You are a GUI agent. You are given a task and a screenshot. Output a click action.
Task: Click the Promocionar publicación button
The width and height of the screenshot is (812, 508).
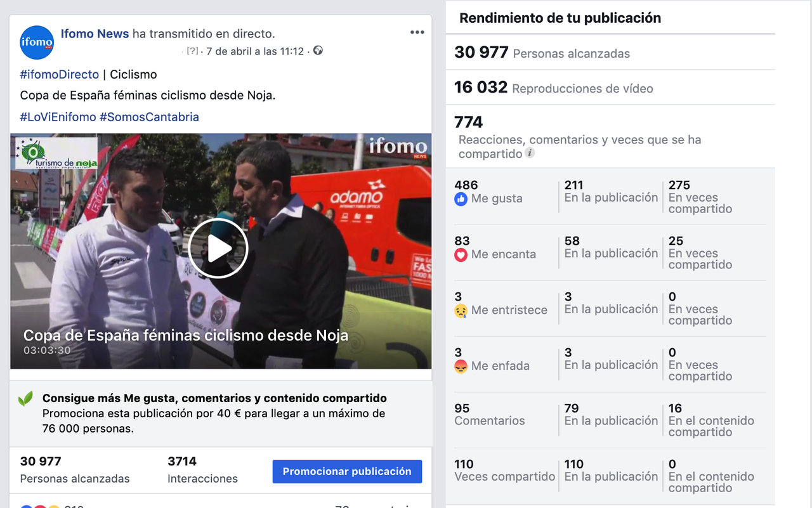pyautogui.click(x=347, y=471)
